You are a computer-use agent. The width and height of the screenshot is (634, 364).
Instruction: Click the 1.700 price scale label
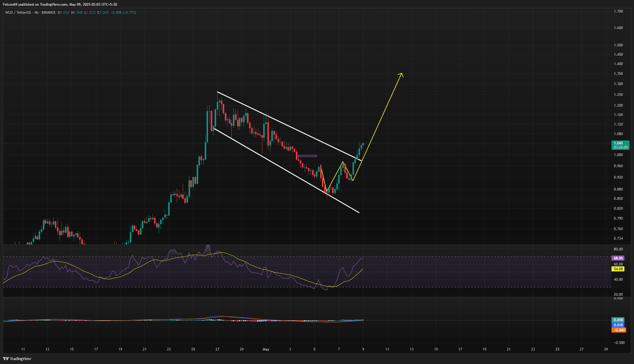[x=618, y=11]
